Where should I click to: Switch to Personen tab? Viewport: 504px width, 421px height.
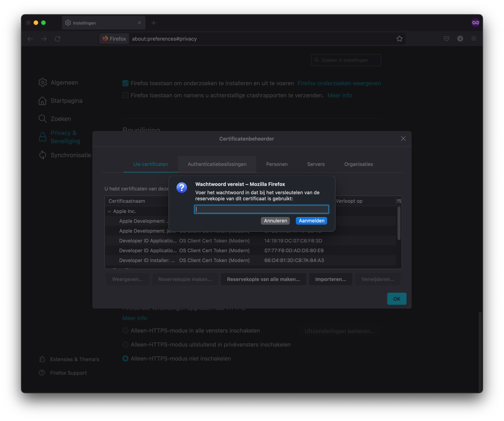(x=277, y=164)
